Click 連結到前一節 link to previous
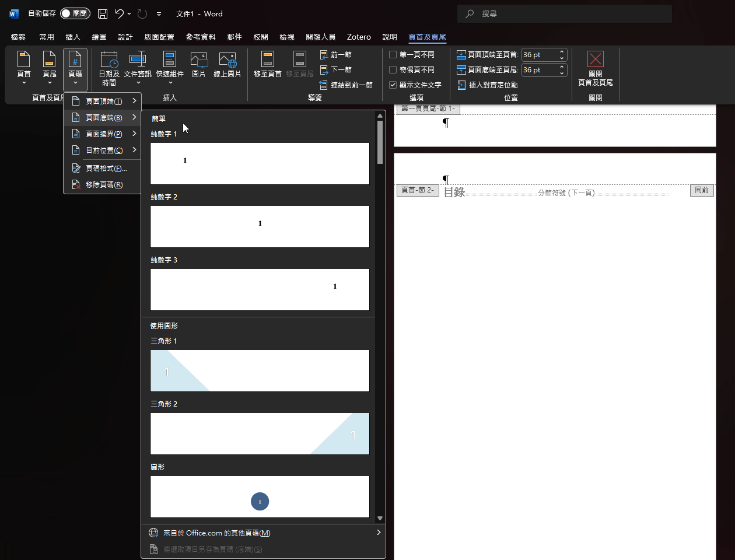This screenshot has height=560, width=735. tap(346, 85)
